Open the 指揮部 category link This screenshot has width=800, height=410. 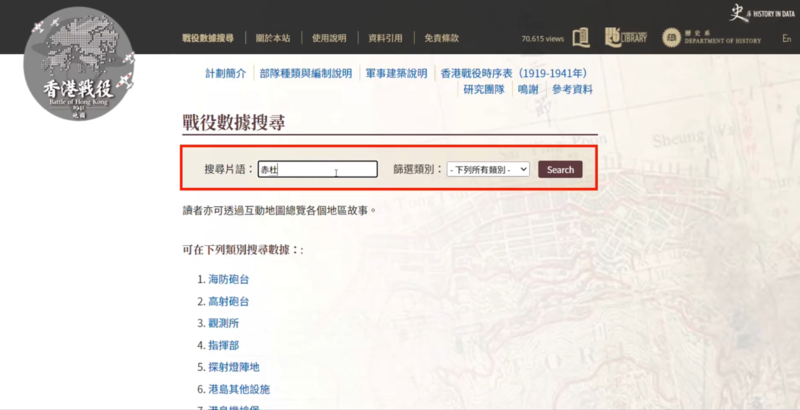point(223,345)
